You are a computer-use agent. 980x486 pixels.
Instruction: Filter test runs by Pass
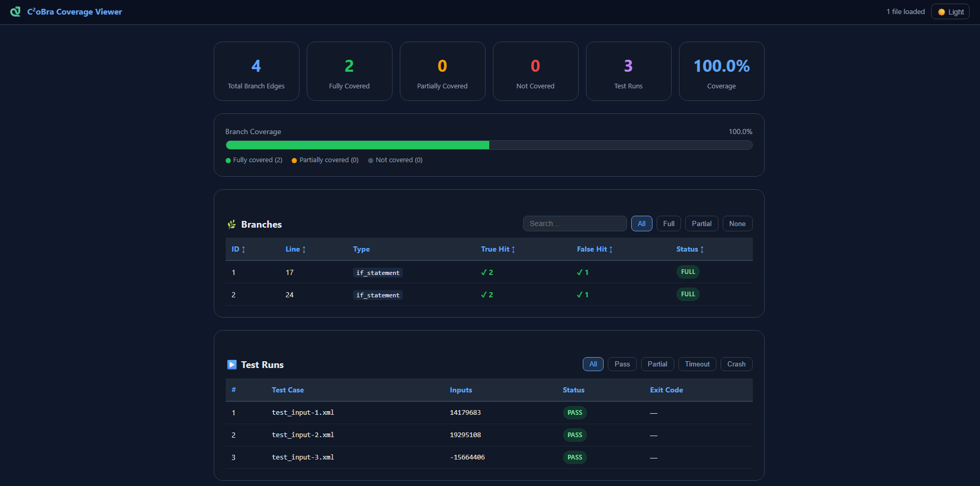coord(622,364)
